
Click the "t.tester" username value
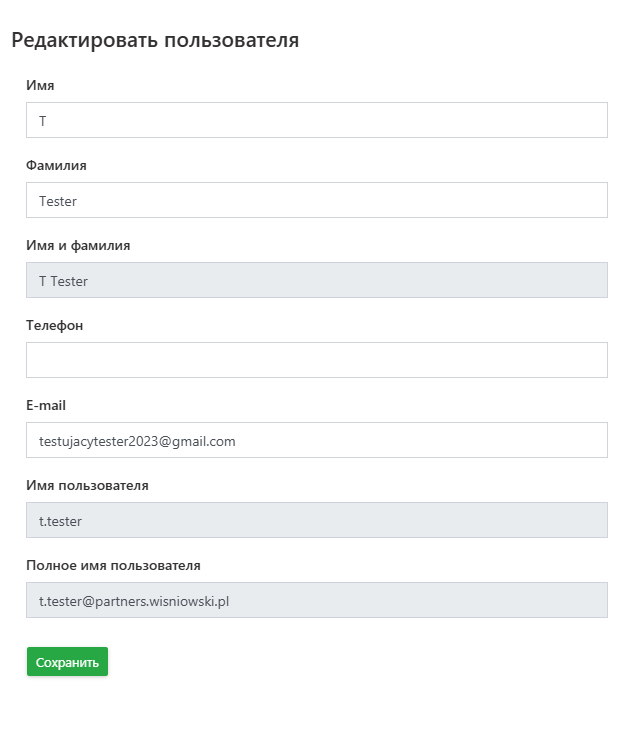pyautogui.click(x=60, y=521)
